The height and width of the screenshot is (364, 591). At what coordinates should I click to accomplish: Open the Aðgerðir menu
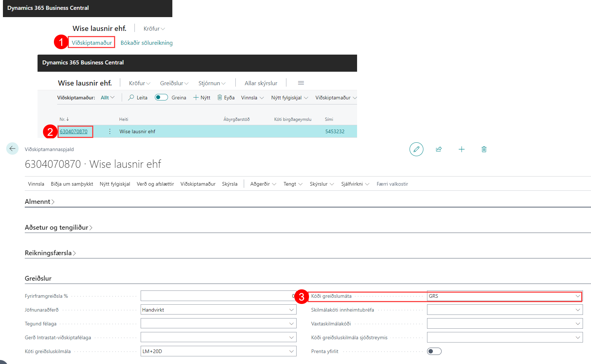[x=263, y=184]
